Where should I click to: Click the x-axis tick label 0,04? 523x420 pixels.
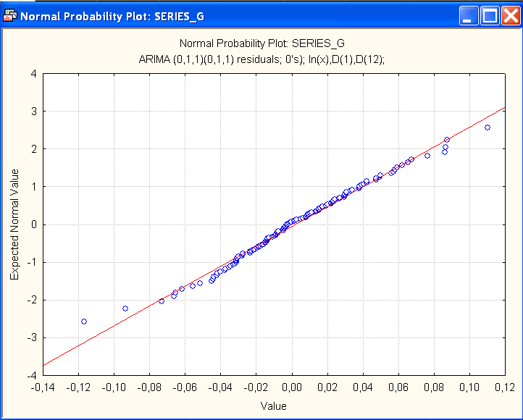363,387
